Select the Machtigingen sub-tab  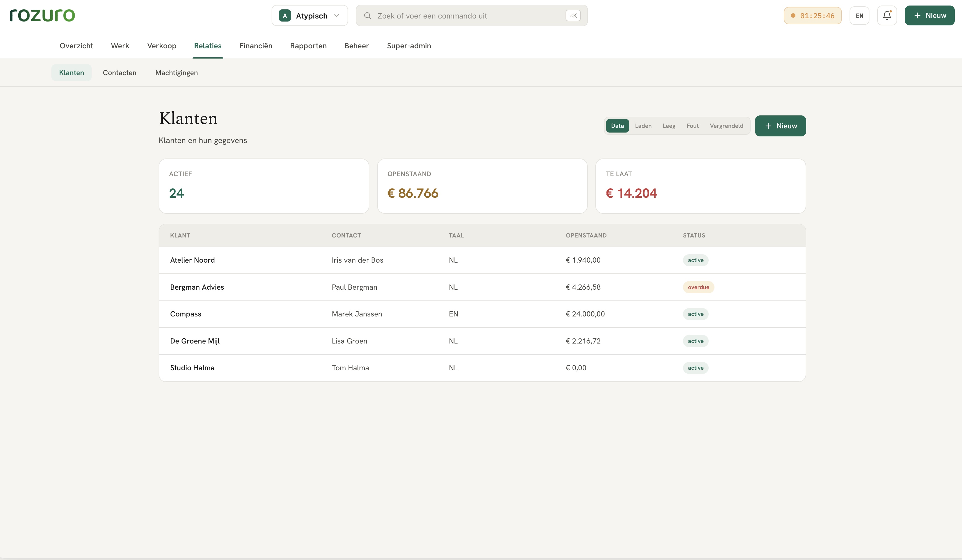176,73
